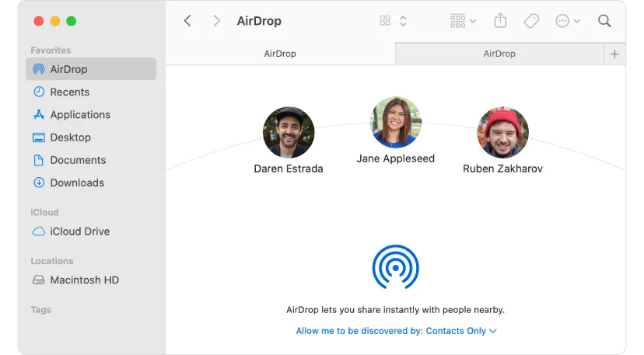Open 'Allow me to be discovered by' dropdown
This screenshot has width=644, height=355.
[397, 331]
